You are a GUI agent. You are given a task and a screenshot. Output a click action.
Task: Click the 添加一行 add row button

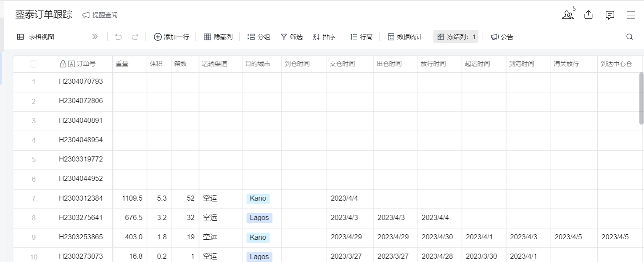(x=171, y=37)
